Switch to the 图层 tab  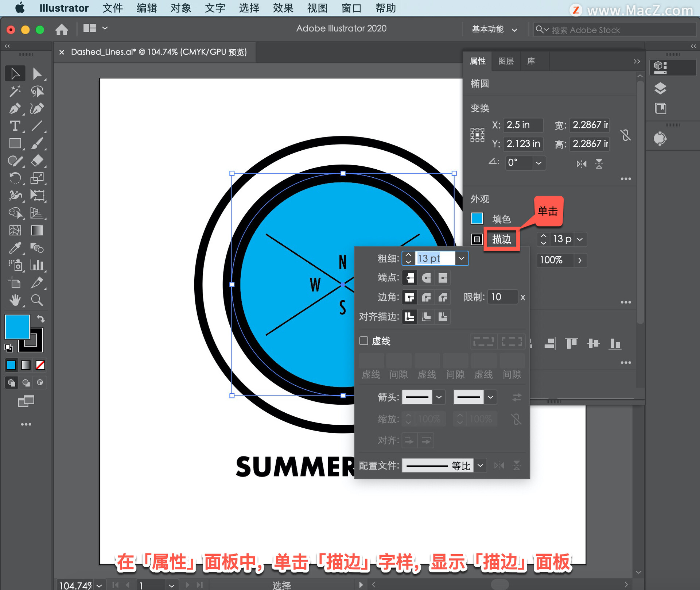coord(506,61)
